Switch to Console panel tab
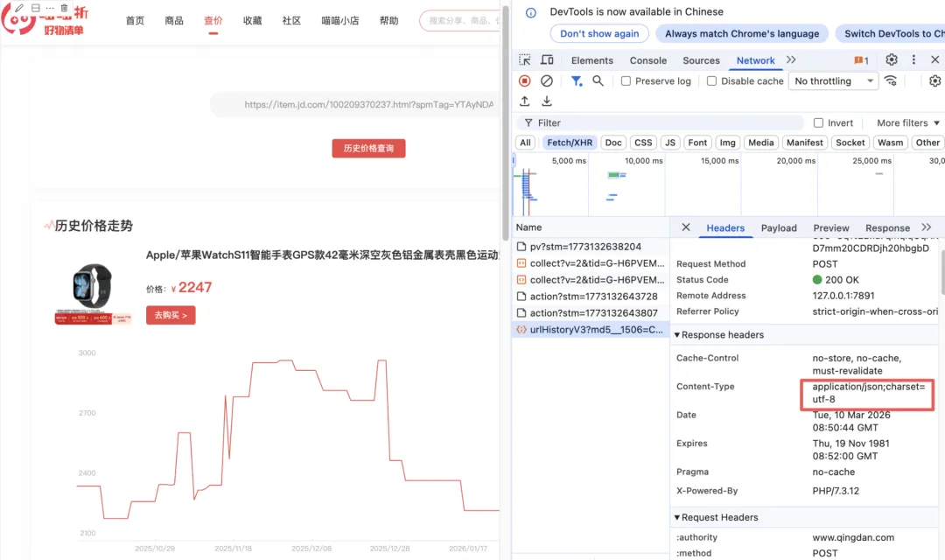 coord(647,60)
